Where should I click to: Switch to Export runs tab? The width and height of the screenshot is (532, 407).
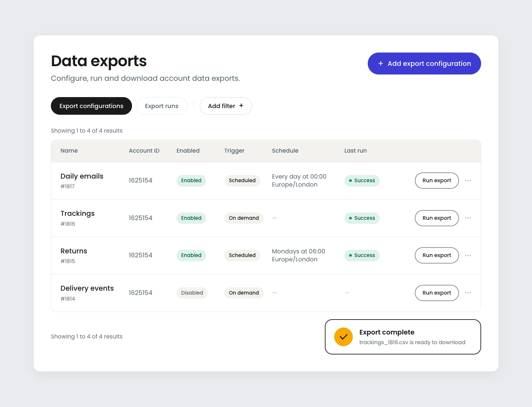[162, 106]
